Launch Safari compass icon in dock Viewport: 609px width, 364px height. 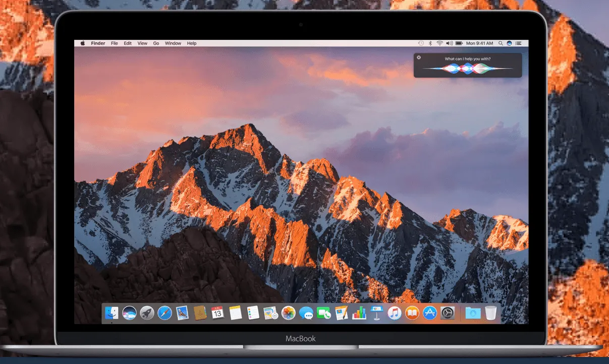click(164, 313)
